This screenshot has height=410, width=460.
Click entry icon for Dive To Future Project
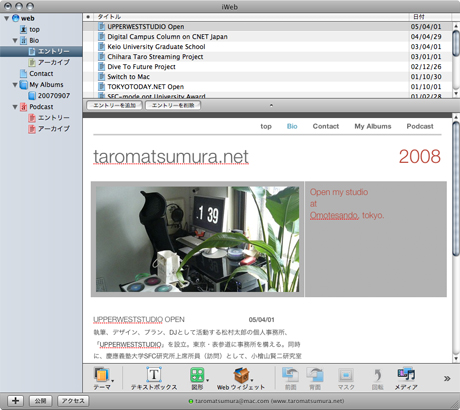coord(101,66)
